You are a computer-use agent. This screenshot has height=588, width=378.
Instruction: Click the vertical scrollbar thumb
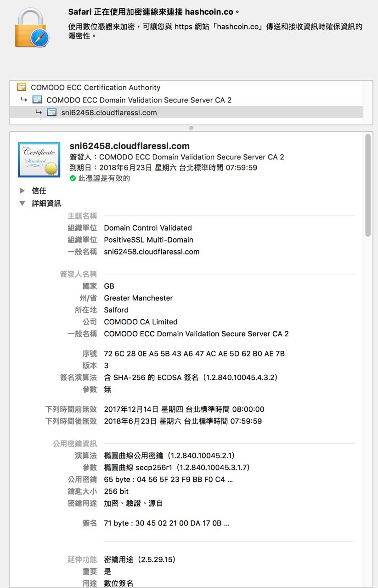[x=368, y=185]
